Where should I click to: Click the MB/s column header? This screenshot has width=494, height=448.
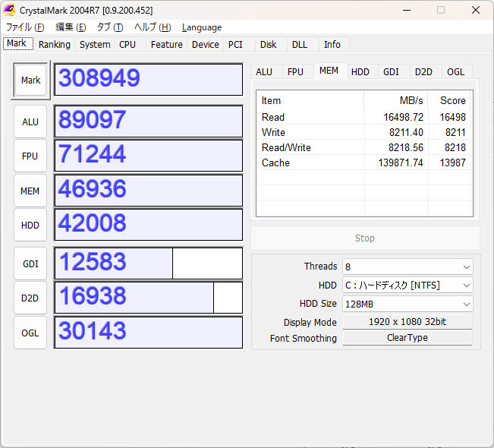click(x=396, y=100)
